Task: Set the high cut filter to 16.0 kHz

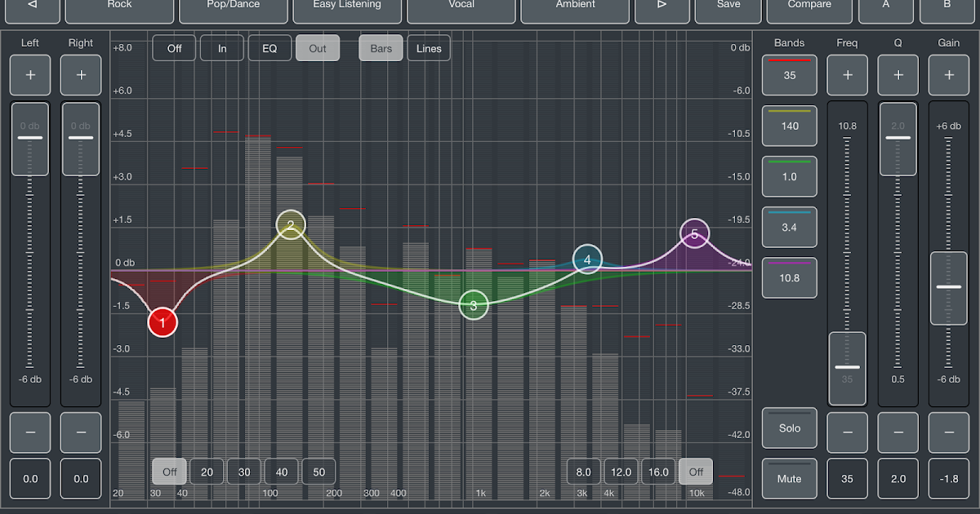Action: point(658,472)
